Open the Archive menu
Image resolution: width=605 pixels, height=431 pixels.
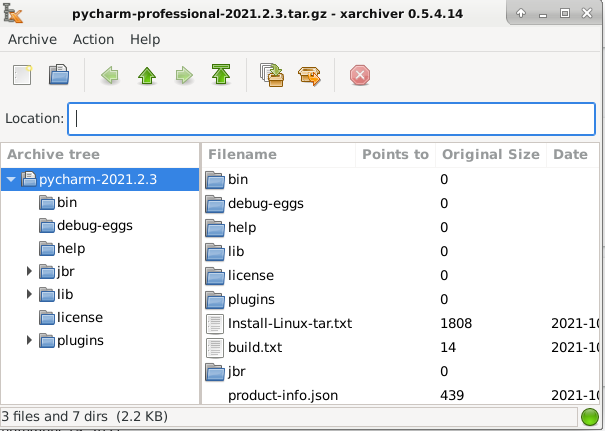[32, 39]
